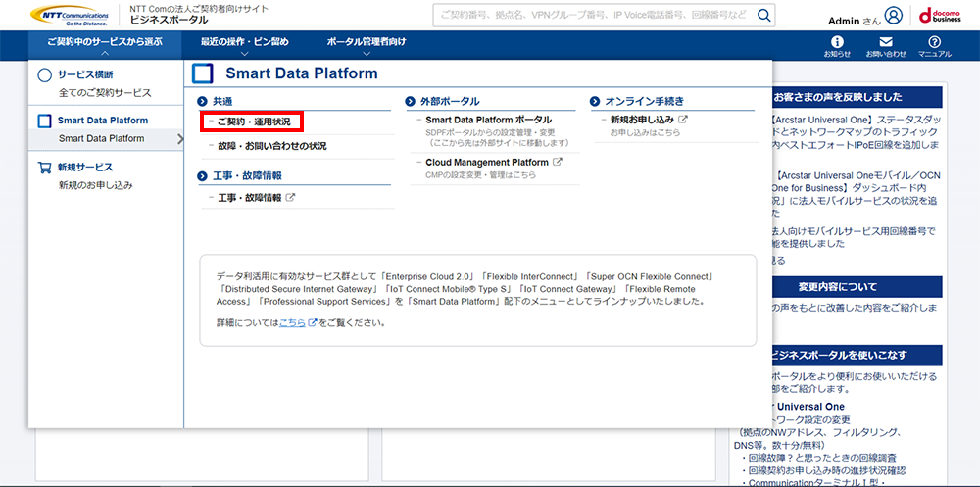Open the お知らせ information icon
980x487 pixels.
tap(836, 42)
